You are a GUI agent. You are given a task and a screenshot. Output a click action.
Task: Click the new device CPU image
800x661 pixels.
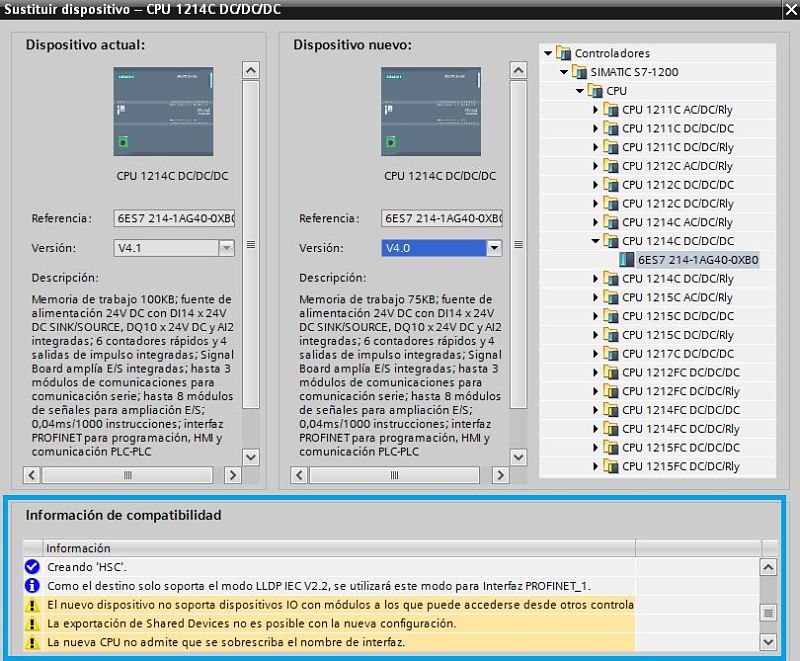coord(431,111)
